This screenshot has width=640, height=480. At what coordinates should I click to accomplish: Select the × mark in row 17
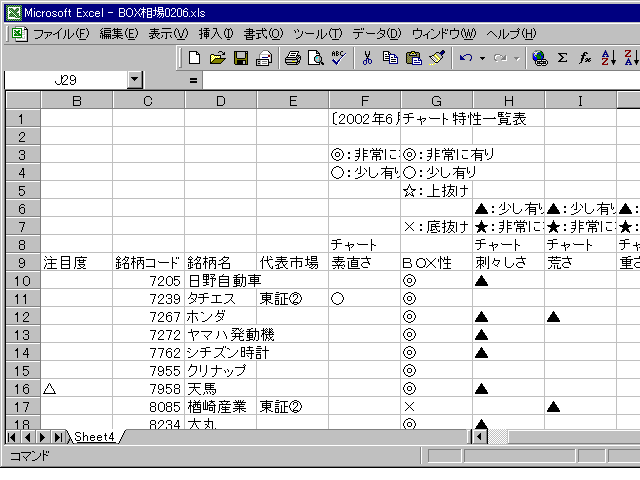437,407
